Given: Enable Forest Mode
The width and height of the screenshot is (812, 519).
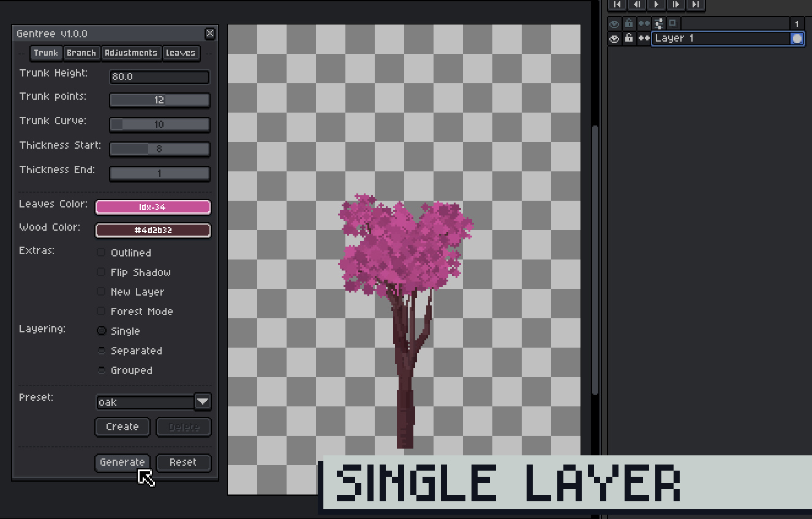Looking at the screenshot, I should [x=100, y=311].
